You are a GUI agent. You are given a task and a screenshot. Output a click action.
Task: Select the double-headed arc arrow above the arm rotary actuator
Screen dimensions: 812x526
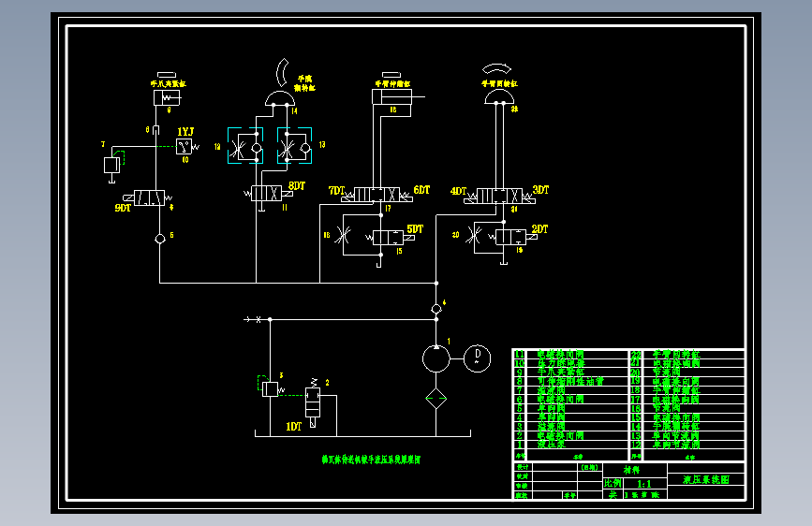(496, 68)
